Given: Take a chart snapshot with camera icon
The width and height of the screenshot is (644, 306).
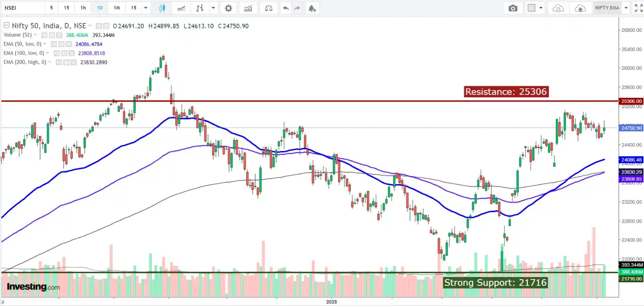Looking at the screenshot, I should [513, 8].
